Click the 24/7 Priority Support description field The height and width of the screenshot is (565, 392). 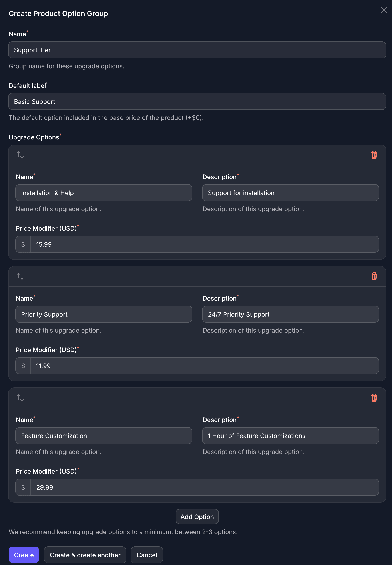(x=291, y=314)
